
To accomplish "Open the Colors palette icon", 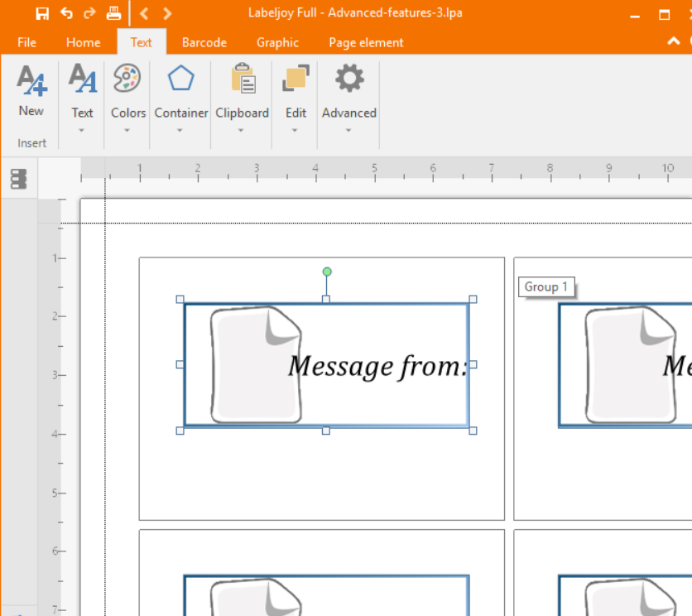I will (x=127, y=78).
